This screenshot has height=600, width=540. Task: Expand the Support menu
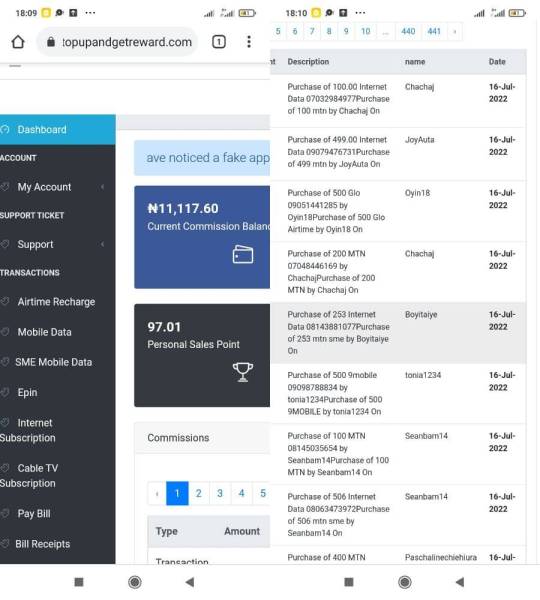(x=57, y=245)
